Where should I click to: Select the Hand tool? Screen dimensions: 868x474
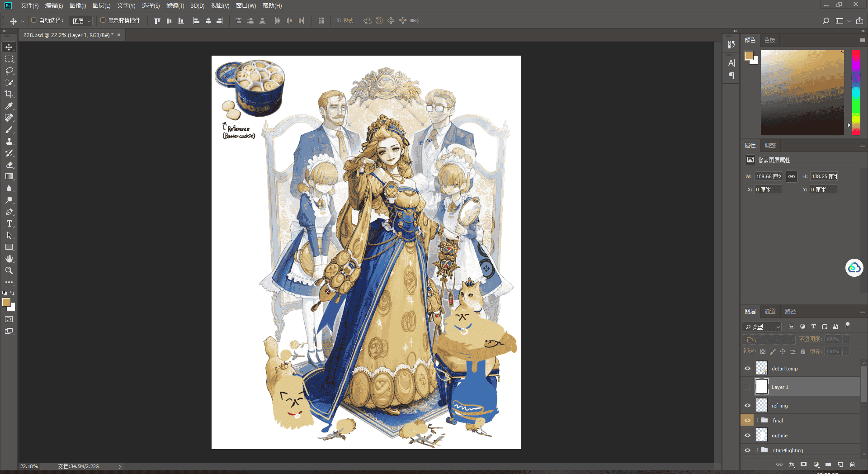(x=9, y=259)
